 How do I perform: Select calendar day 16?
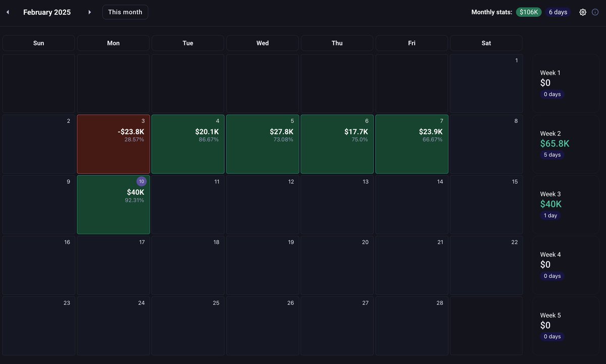click(39, 265)
